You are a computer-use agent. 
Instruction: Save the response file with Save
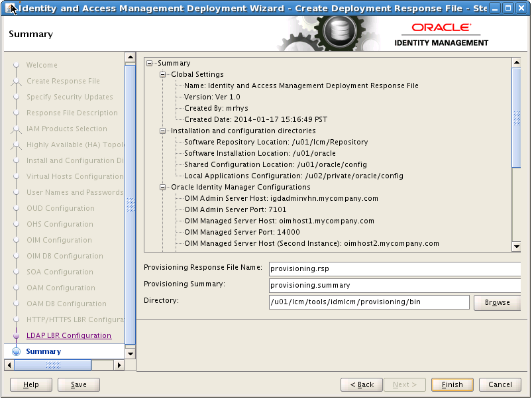(79, 384)
